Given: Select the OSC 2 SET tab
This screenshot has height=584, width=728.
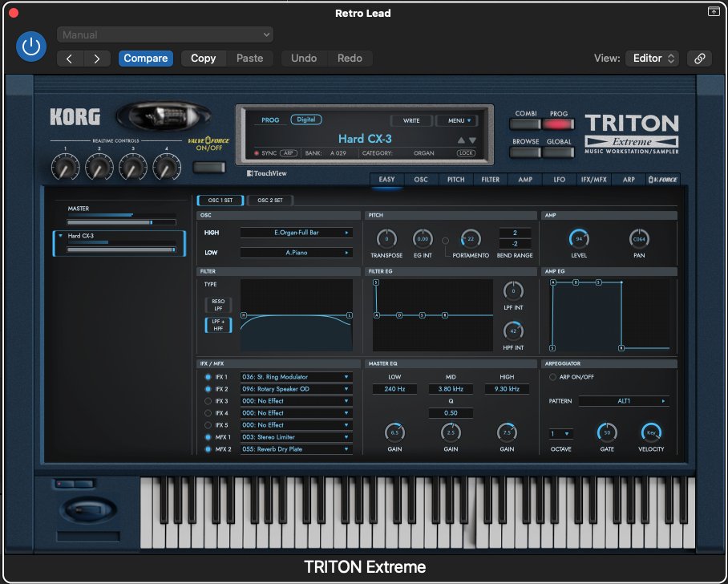Looking at the screenshot, I should click(x=269, y=201).
